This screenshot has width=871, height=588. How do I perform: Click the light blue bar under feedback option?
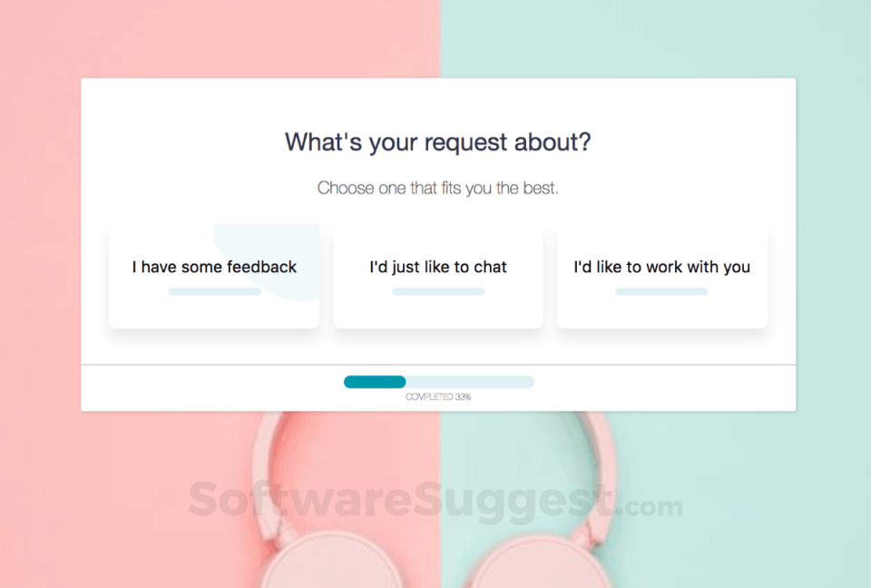click(x=214, y=291)
